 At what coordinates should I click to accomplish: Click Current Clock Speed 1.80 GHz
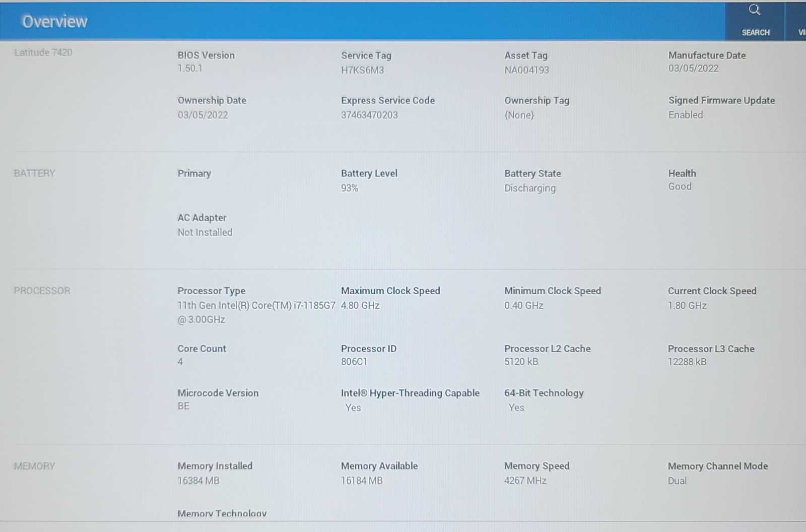click(687, 305)
